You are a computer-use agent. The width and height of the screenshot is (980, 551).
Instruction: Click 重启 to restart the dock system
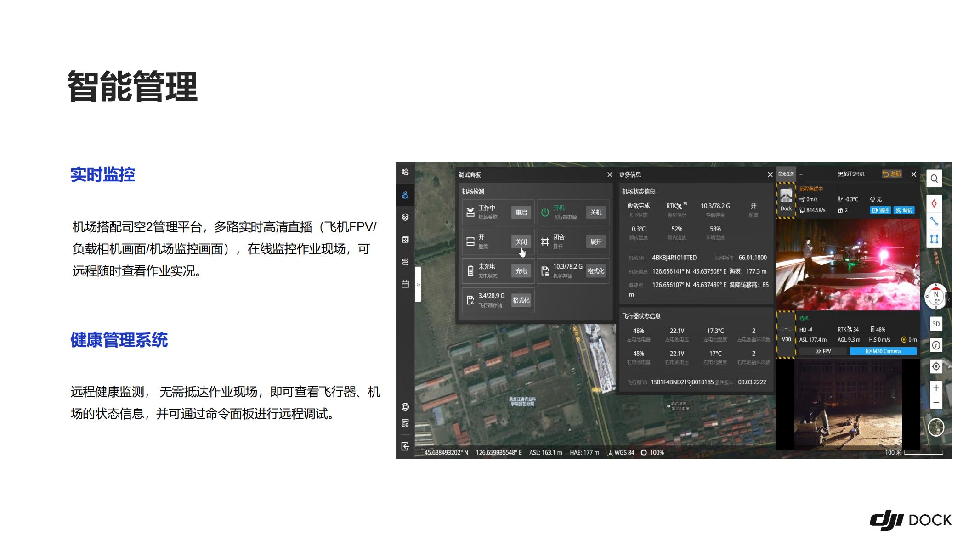[521, 213]
